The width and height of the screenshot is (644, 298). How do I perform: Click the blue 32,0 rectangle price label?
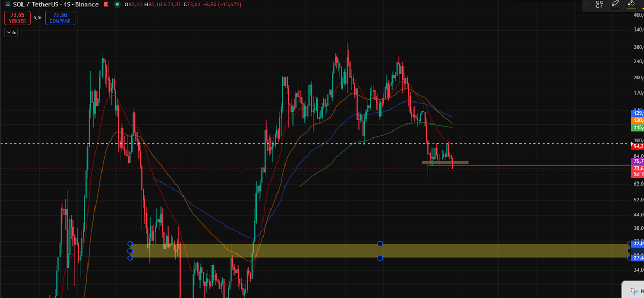point(638,244)
